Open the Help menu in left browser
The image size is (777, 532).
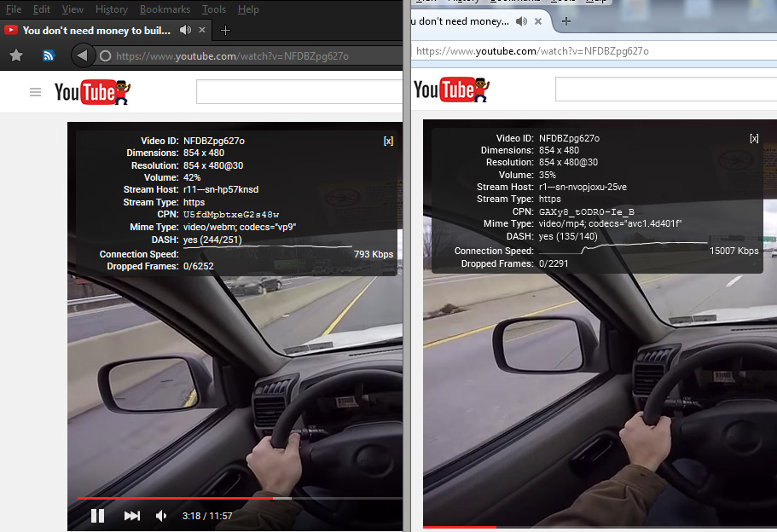point(248,9)
